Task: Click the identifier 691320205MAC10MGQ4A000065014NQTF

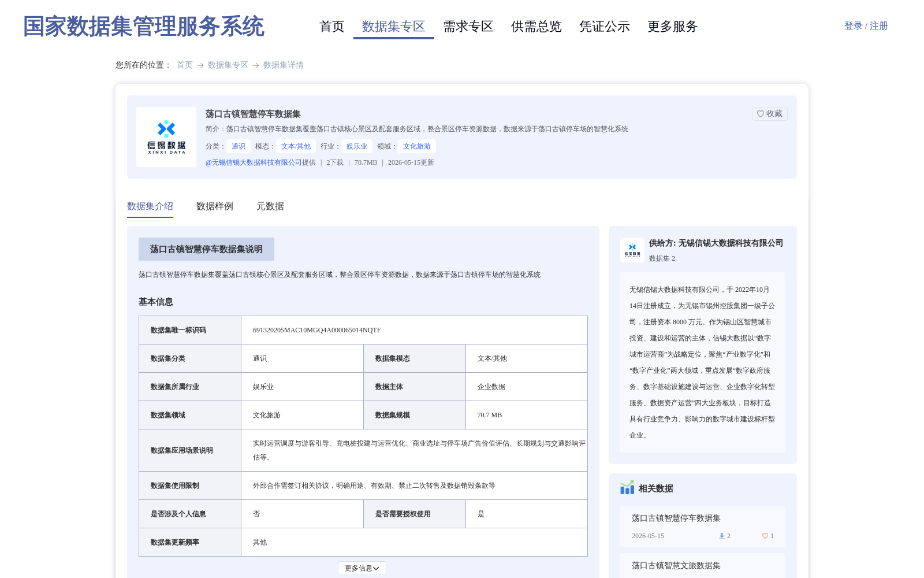Action: tap(317, 330)
